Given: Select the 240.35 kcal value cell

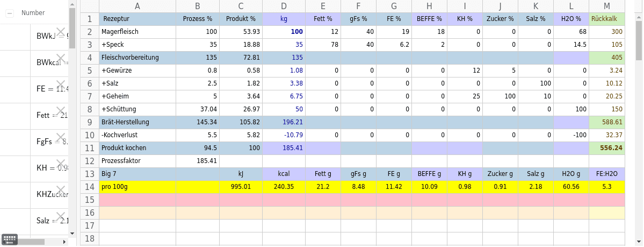Looking at the screenshot, I should (284, 187).
